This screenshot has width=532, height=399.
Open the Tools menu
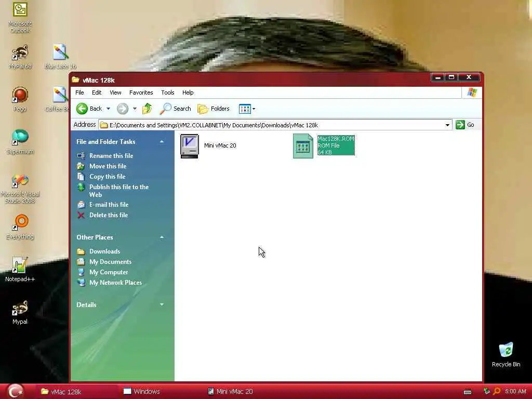coord(168,92)
